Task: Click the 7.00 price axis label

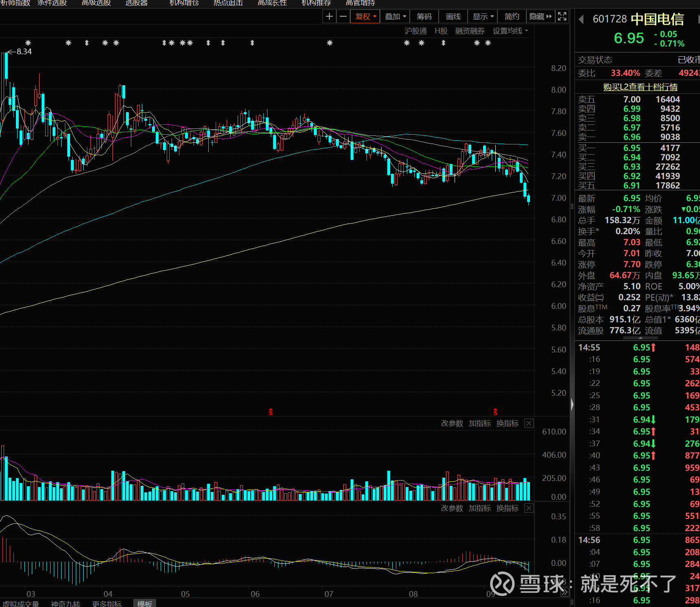Action: coord(559,198)
